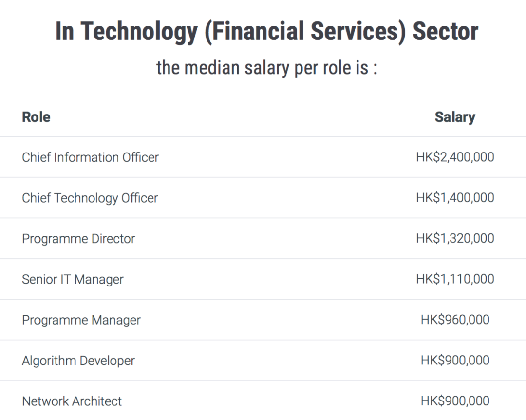Select the Chief Technology Officer role
This screenshot has height=420, width=526.
pos(90,198)
